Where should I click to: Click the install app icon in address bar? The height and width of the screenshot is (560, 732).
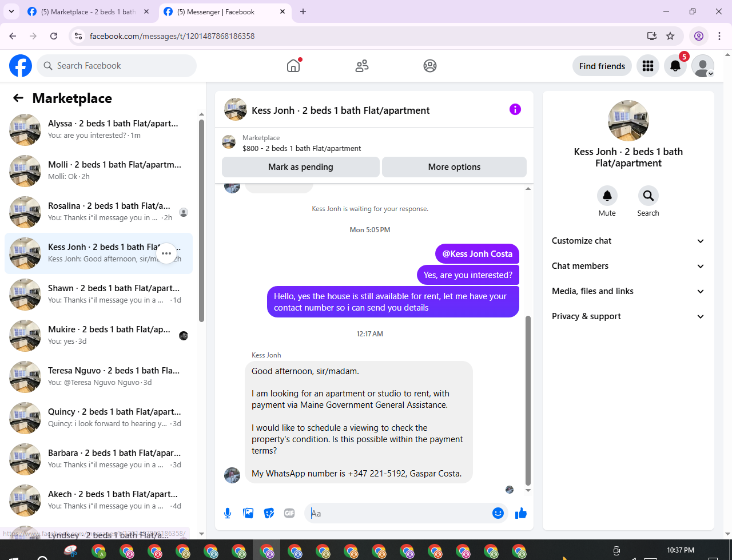click(x=652, y=36)
